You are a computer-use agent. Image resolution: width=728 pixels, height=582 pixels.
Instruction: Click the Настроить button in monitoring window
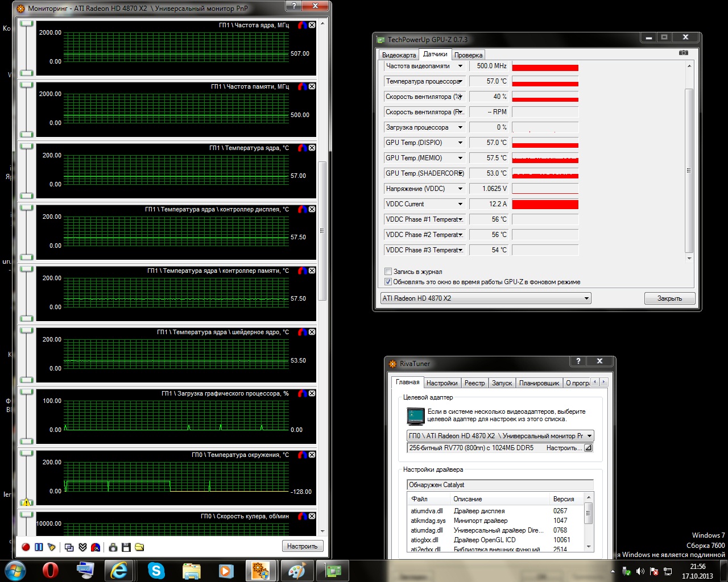[302, 546]
